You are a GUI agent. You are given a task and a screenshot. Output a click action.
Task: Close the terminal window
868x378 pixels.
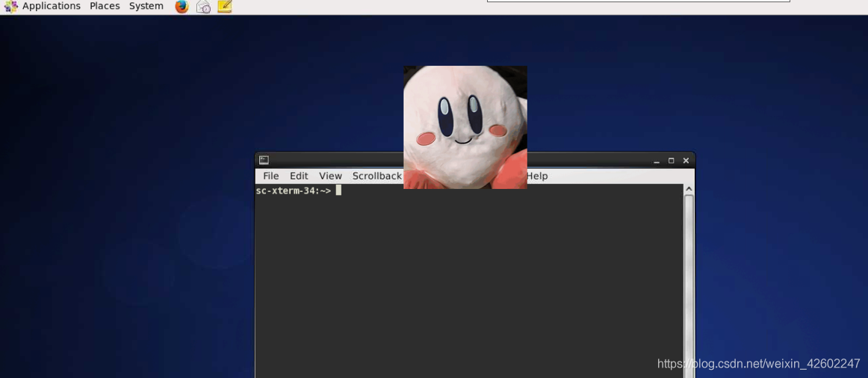pos(686,161)
